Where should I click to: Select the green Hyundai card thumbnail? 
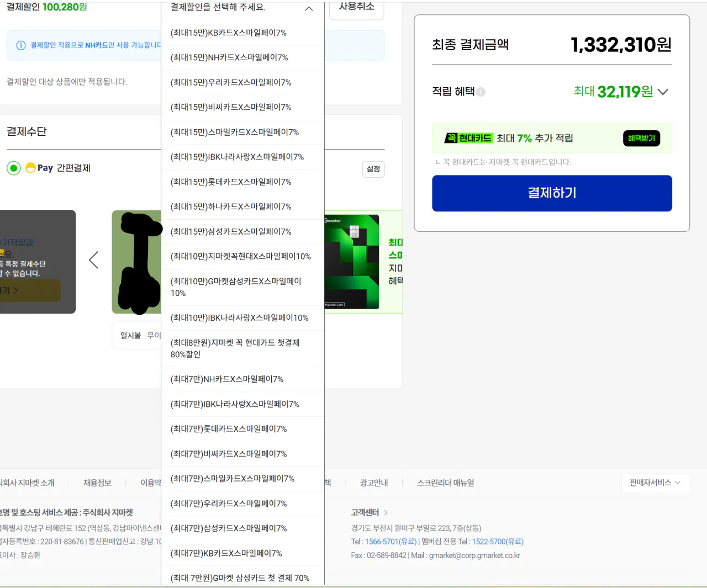tap(351, 262)
